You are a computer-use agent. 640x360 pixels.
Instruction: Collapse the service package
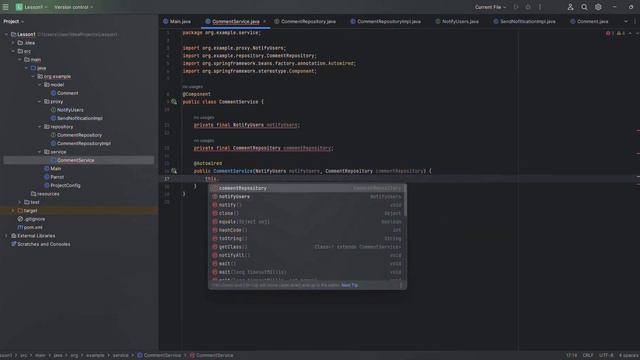coord(40,152)
